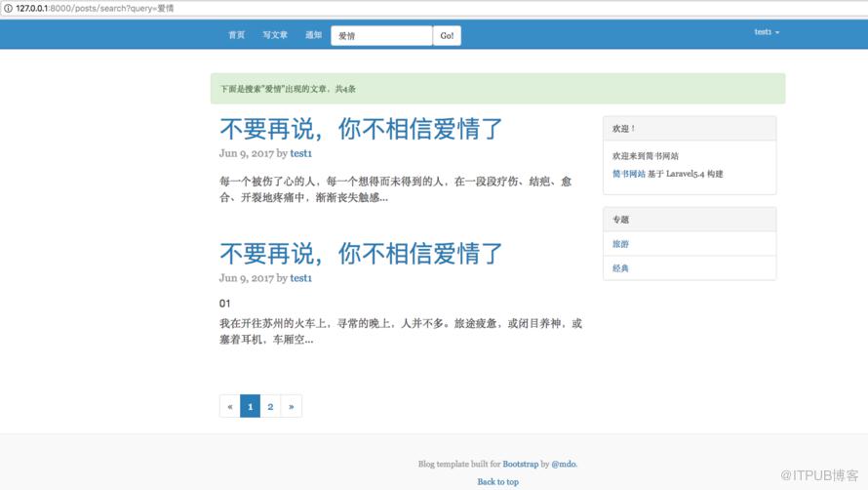Go to previous page with « pagination button
Viewport: 868px width, 490px height.
tap(230, 406)
